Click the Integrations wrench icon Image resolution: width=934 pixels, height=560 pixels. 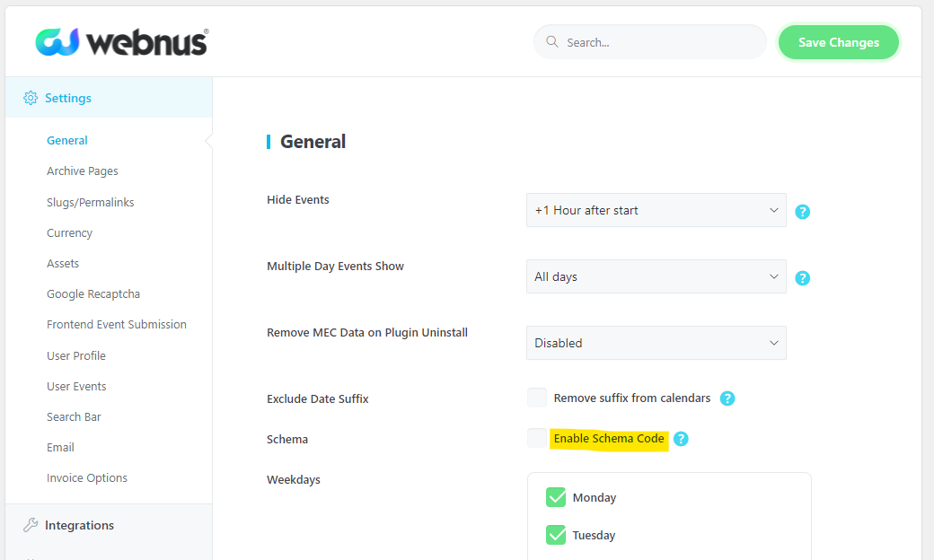click(31, 525)
